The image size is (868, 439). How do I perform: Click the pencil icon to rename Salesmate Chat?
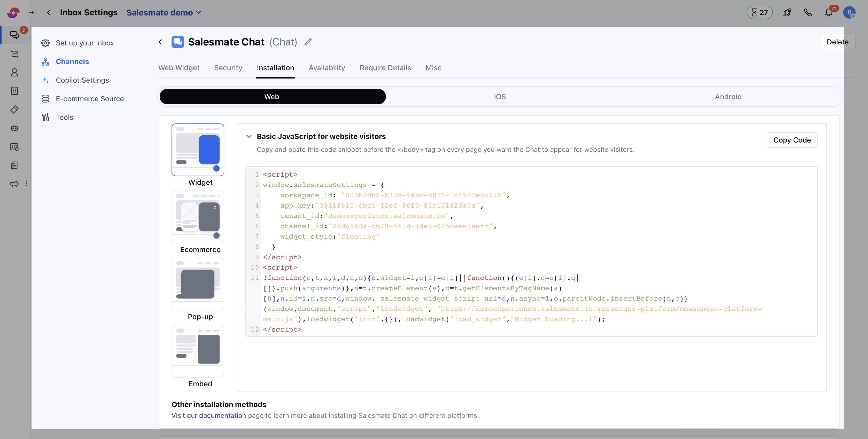[x=308, y=42]
